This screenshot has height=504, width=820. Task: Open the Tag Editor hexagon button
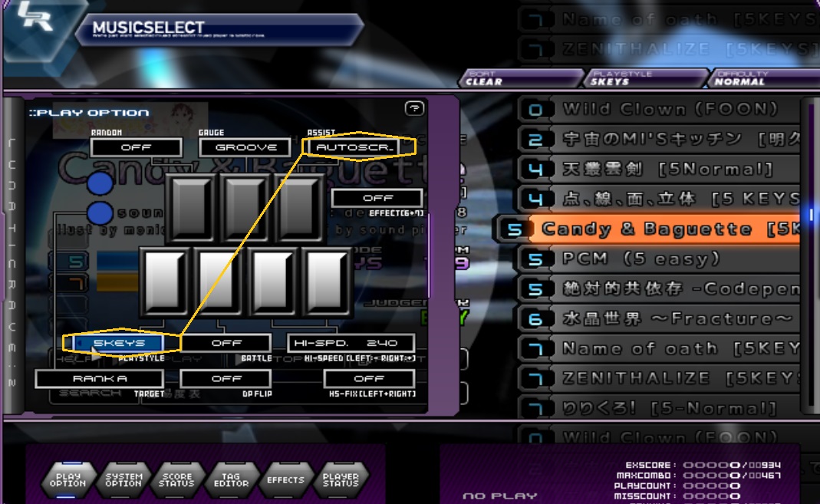[x=231, y=480]
